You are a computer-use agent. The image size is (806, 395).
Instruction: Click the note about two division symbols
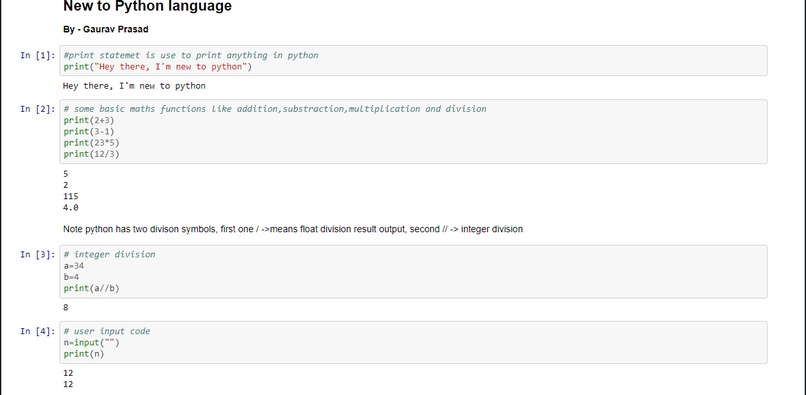(x=293, y=229)
